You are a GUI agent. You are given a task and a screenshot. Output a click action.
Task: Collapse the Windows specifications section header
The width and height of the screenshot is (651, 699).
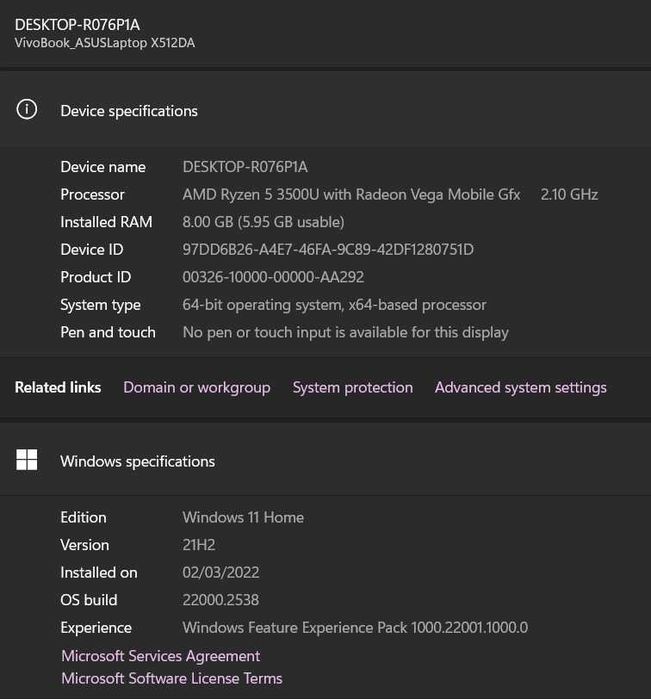pos(326,460)
